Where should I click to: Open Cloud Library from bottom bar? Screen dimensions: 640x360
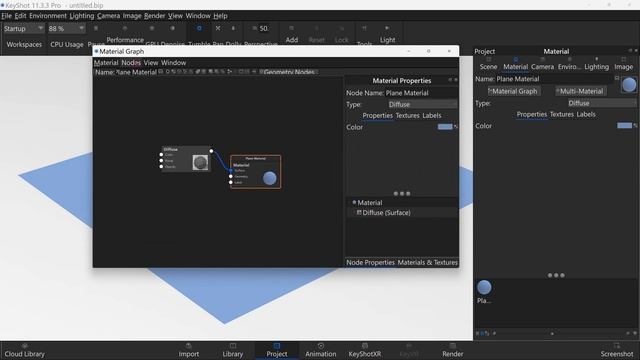coord(24,351)
